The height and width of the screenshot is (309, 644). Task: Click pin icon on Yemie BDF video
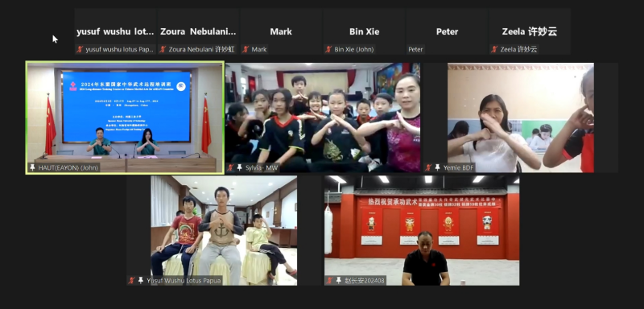[x=438, y=167]
